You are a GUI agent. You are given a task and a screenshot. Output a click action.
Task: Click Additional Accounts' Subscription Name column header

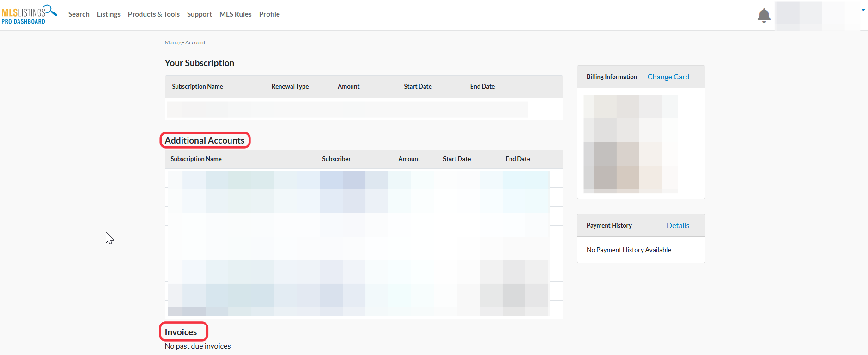(196, 159)
